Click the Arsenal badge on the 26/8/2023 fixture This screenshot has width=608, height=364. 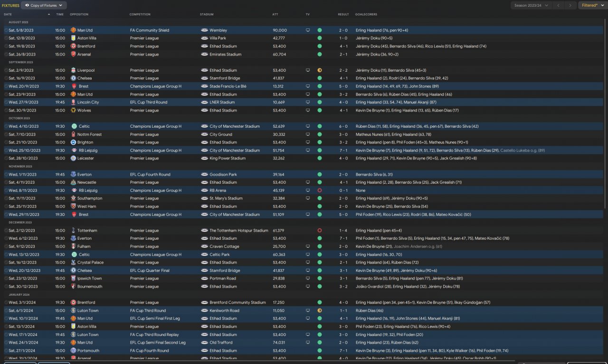click(73, 54)
